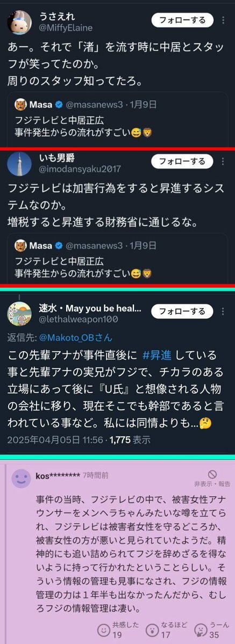React with the 共感した smiley
Image resolution: width=235 pixels, height=644 pixels.
(105, 629)
